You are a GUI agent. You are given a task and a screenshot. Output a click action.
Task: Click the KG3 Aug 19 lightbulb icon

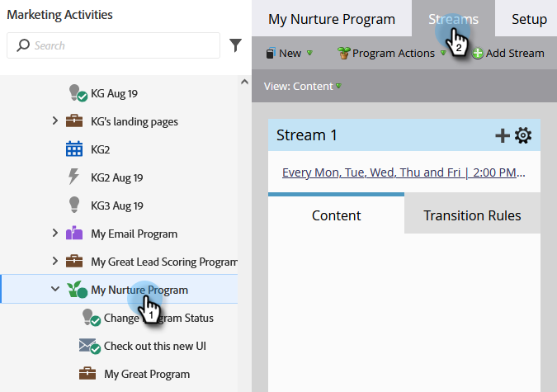(x=73, y=205)
